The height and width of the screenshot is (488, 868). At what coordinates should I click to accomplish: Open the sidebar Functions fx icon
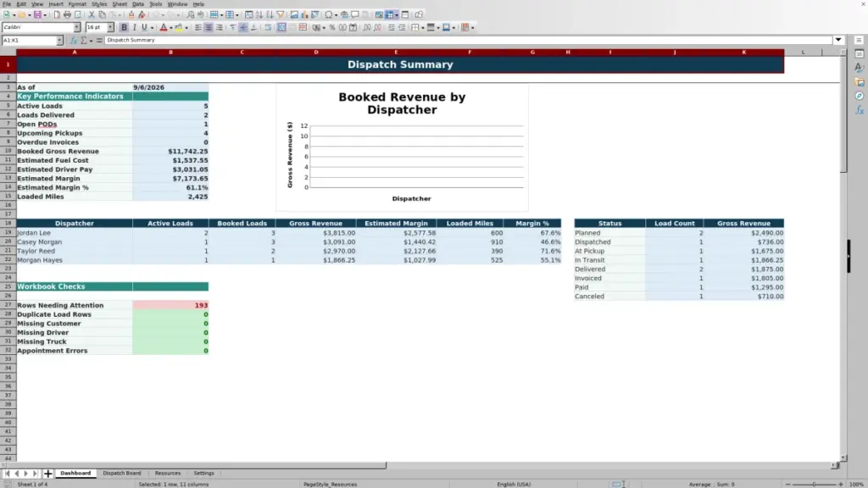860,110
